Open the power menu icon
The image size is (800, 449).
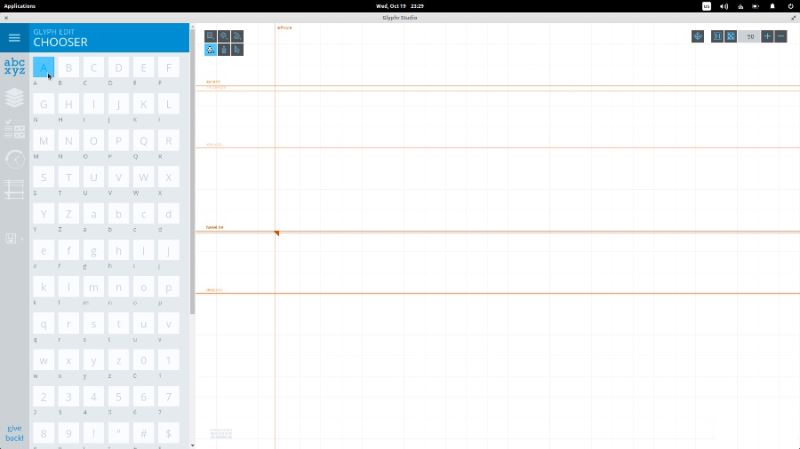(x=790, y=6)
